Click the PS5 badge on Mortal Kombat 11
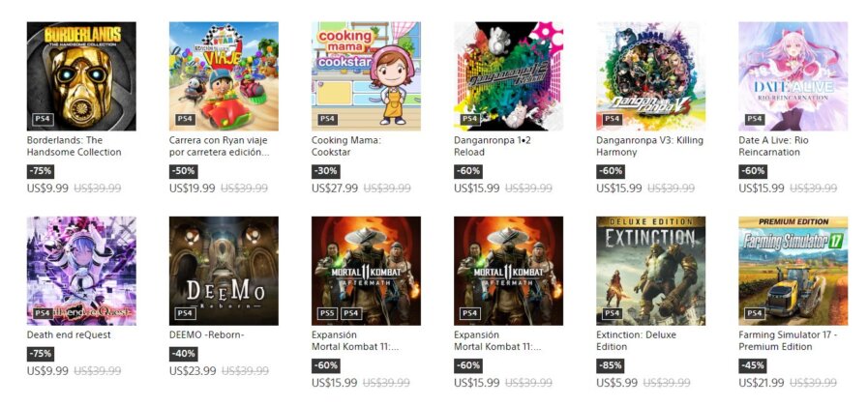Screen dimensions: 868x406 pyautogui.click(x=326, y=313)
